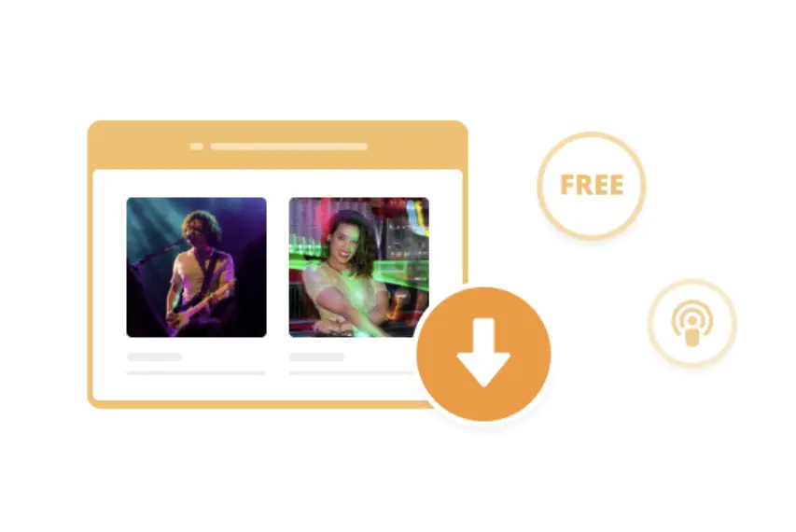The width and height of the screenshot is (796, 532).
Task: Open the smiling woman neon lights thumbnail
Action: click(x=359, y=267)
